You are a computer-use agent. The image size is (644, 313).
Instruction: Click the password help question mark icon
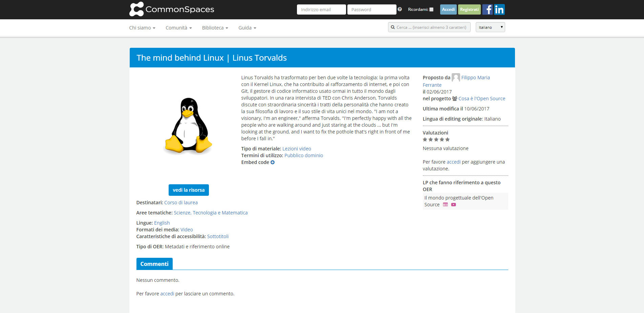pyautogui.click(x=400, y=9)
